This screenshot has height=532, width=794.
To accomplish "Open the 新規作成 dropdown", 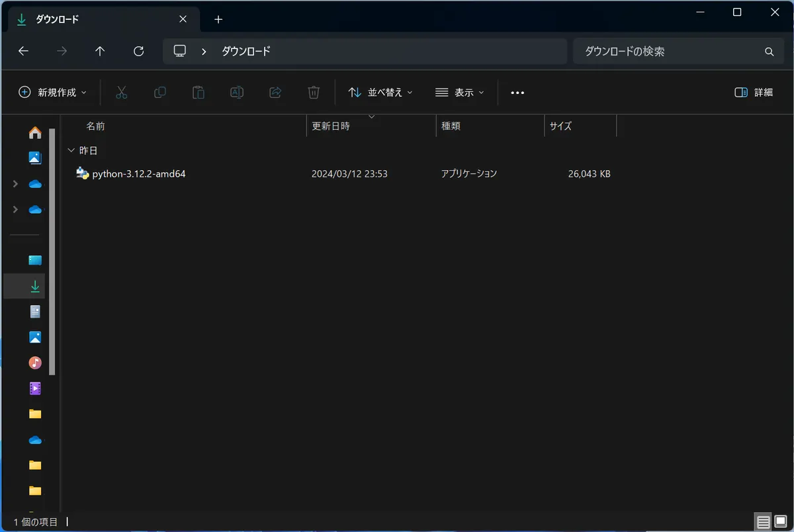I will tap(53, 93).
